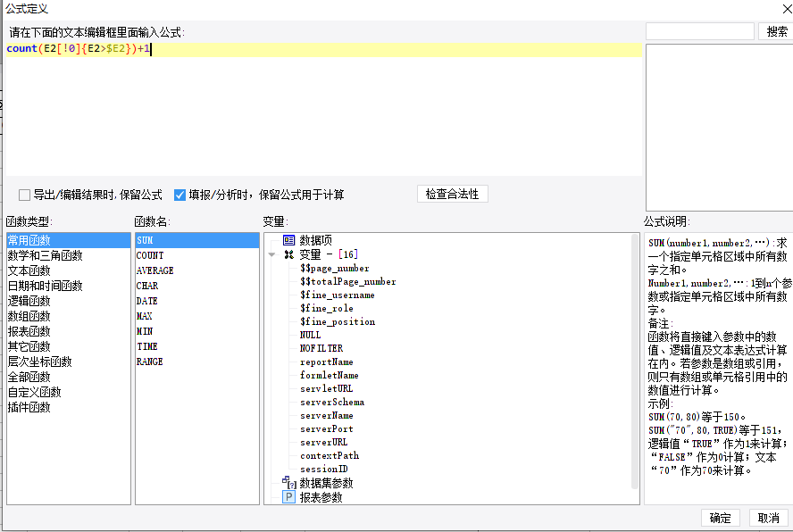
Task: Select the reportName variable
Action: 326,362
